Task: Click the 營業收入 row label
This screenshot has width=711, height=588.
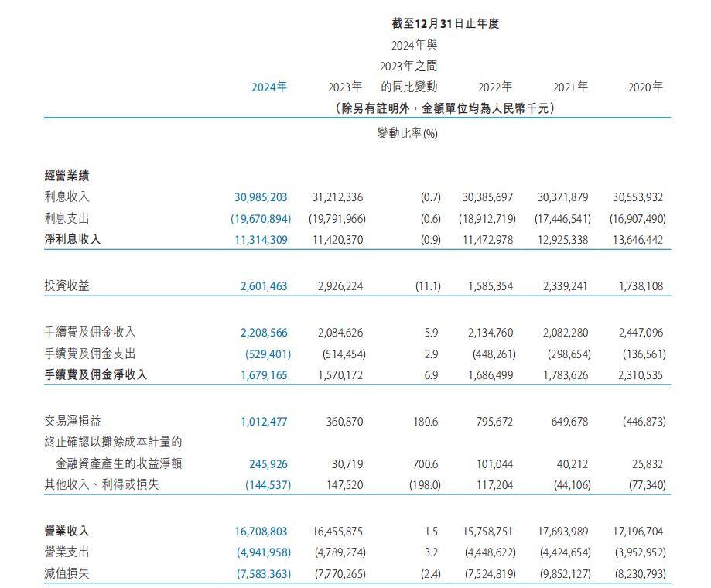Action: click(67, 532)
